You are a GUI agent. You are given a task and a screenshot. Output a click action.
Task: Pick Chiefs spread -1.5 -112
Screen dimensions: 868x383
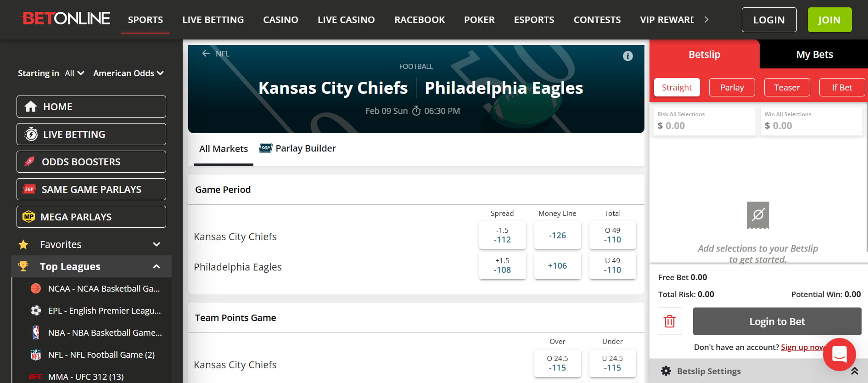[x=502, y=235]
